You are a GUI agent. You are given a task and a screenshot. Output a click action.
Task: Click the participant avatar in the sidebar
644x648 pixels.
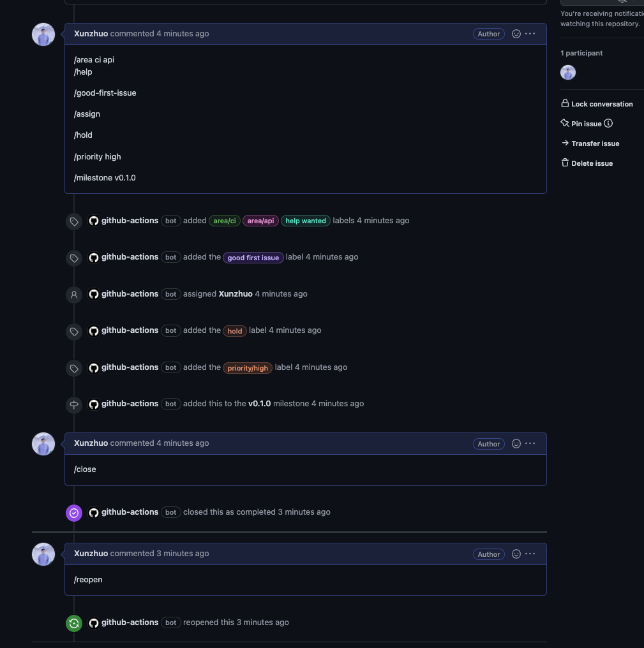coord(567,72)
